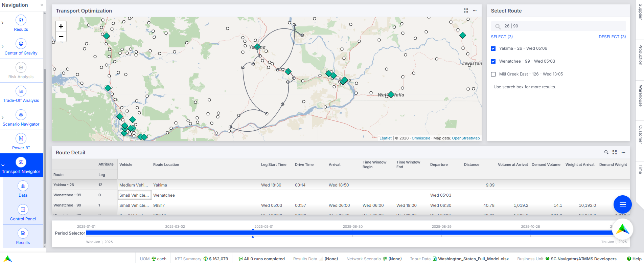The height and width of the screenshot is (263, 644).
Task: Open the Time side tab
Action: (x=640, y=169)
